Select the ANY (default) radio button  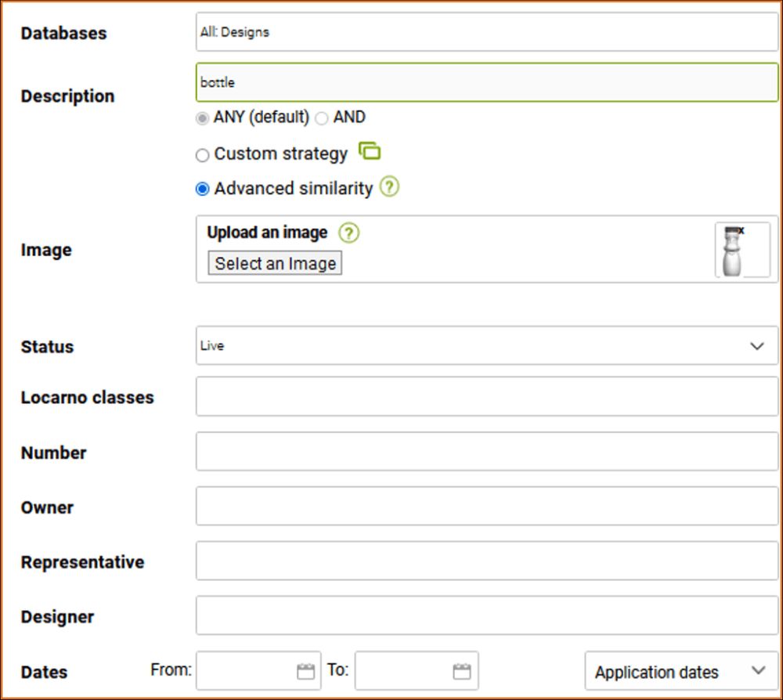pos(203,118)
